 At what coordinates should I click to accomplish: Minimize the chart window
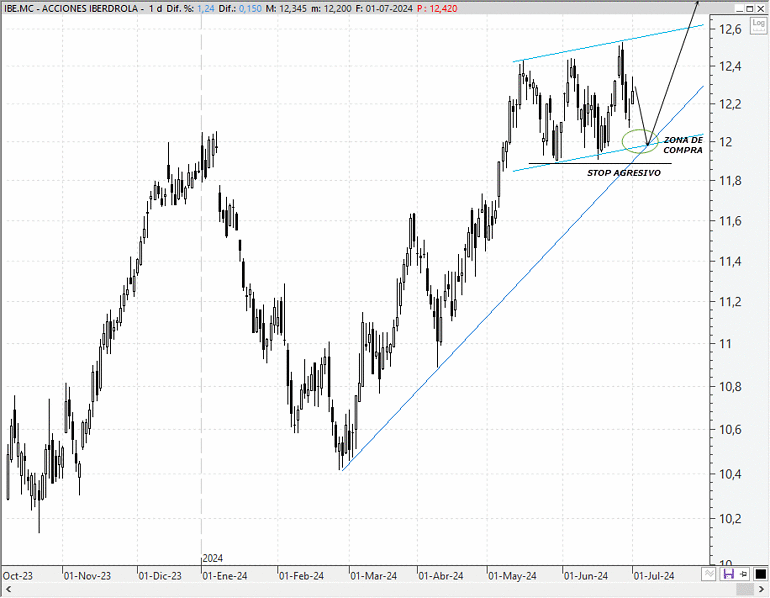tap(740, 8)
